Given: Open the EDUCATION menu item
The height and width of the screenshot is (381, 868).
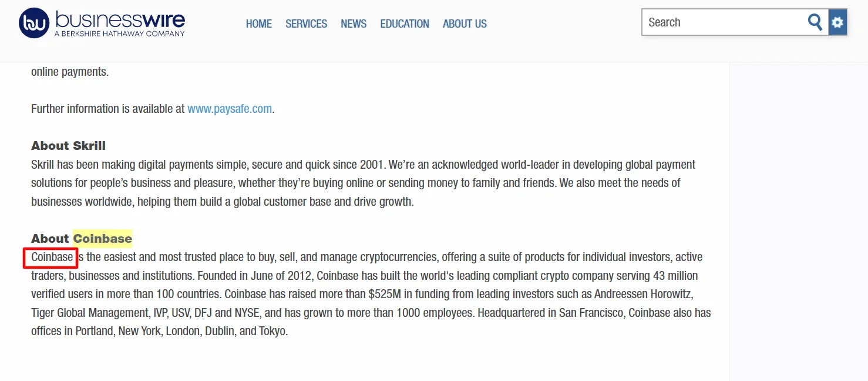Looking at the screenshot, I should 405,24.
